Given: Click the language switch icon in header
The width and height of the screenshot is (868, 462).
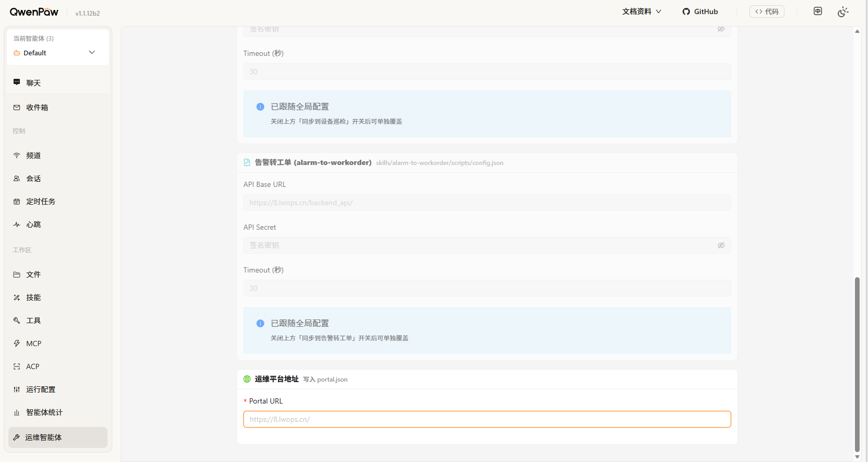Looking at the screenshot, I should [818, 11].
